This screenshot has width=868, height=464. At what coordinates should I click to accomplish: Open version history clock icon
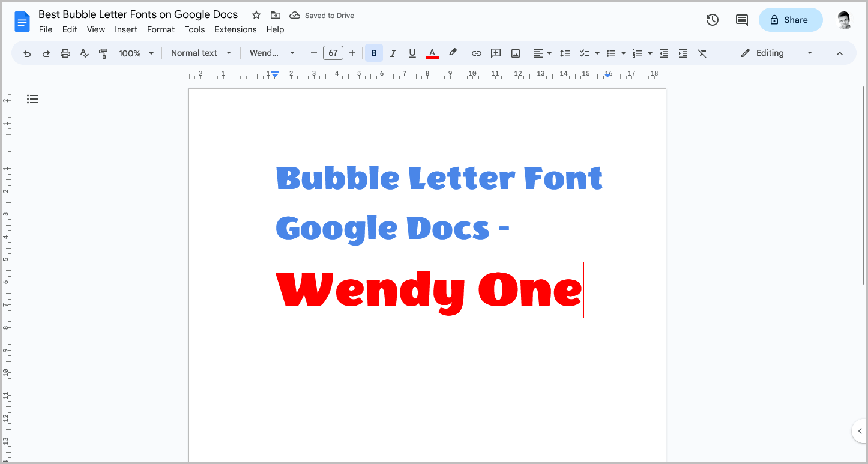(x=712, y=19)
